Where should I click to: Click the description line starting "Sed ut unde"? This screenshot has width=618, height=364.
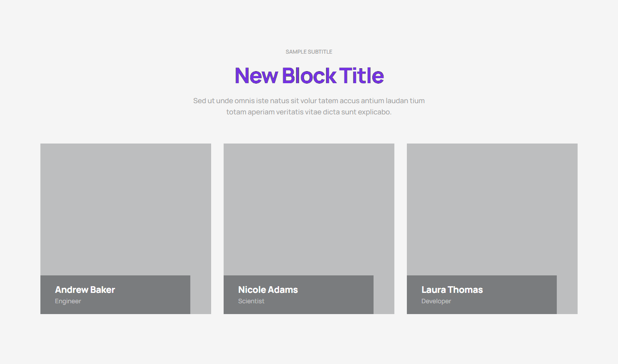pyautogui.click(x=309, y=101)
